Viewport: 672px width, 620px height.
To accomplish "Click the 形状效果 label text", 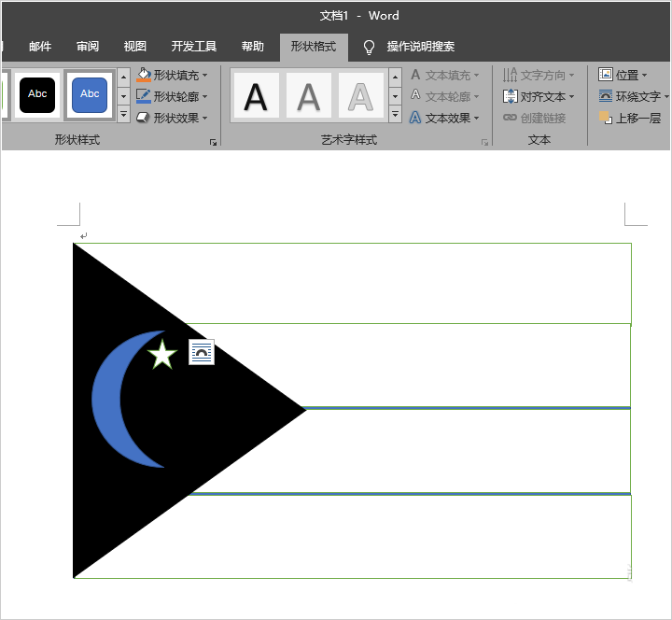I will tap(176, 118).
